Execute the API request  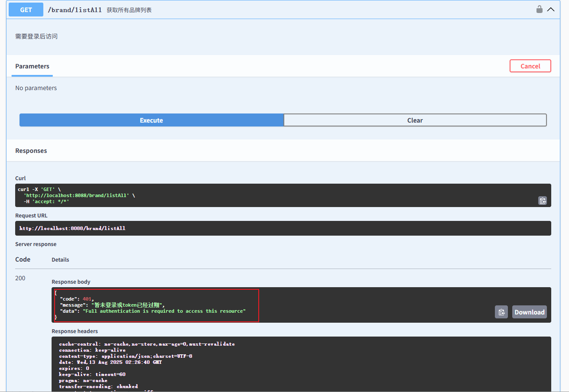point(151,120)
